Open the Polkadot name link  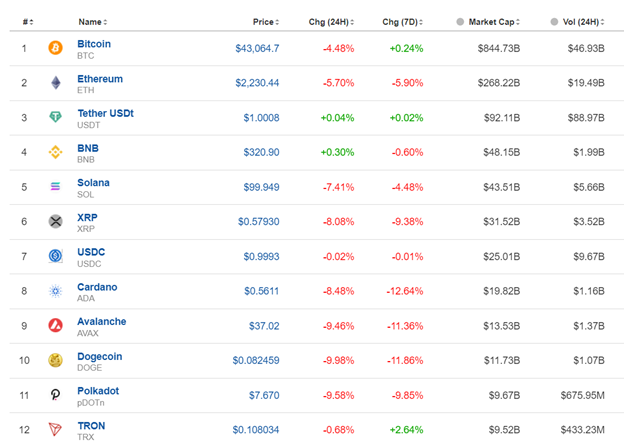coord(98,391)
